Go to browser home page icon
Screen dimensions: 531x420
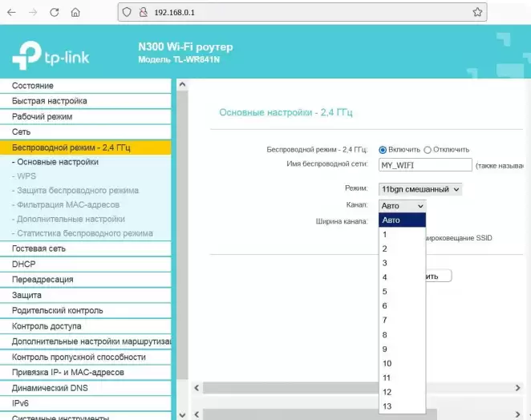pyautogui.click(x=75, y=12)
